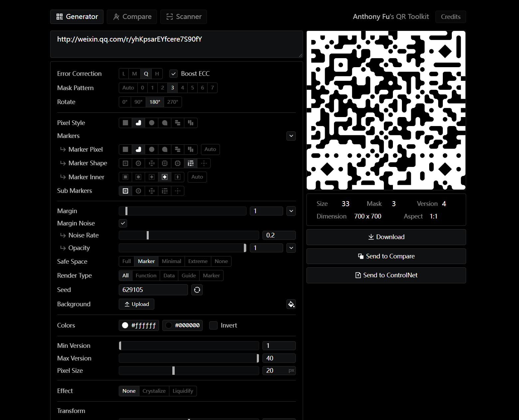The image size is (519, 420).
Task: Click Send to Compare button
Action: click(x=386, y=256)
